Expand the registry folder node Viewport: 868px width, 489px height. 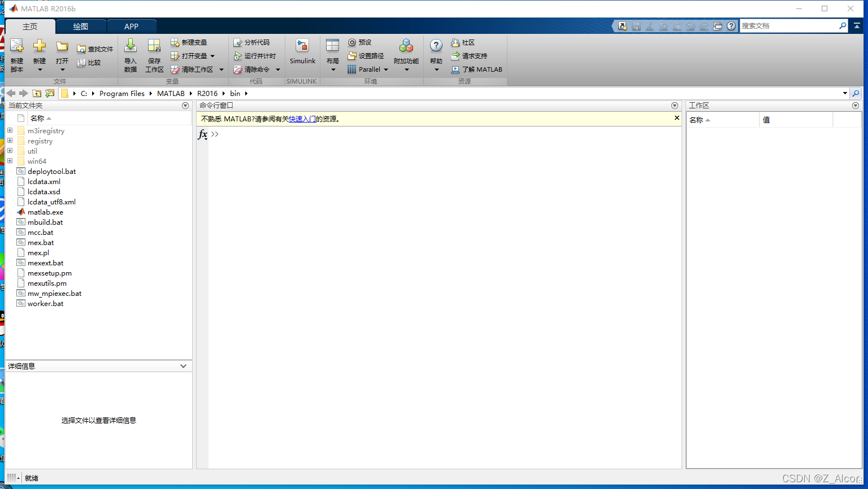tap(10, 141)
